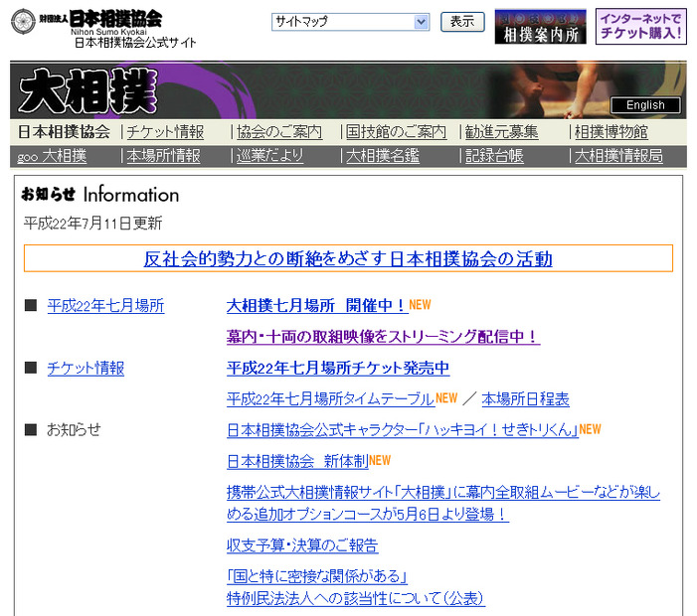The width and height of the screenshot is (697, 616).
Task: Click the bullet square beside 平成22年七月場所
Action: tap(31, 305)
